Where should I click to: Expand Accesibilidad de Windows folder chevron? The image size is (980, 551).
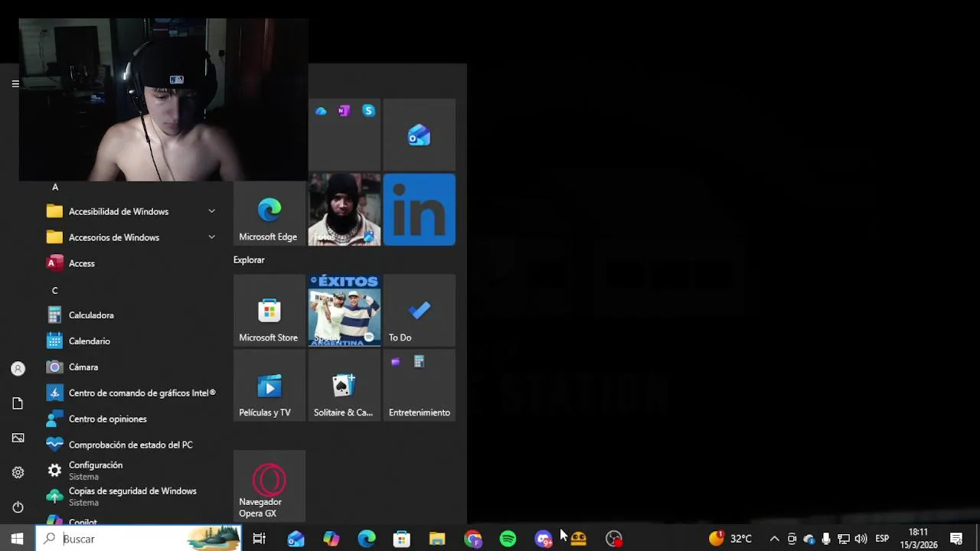[x=211, y=211]
